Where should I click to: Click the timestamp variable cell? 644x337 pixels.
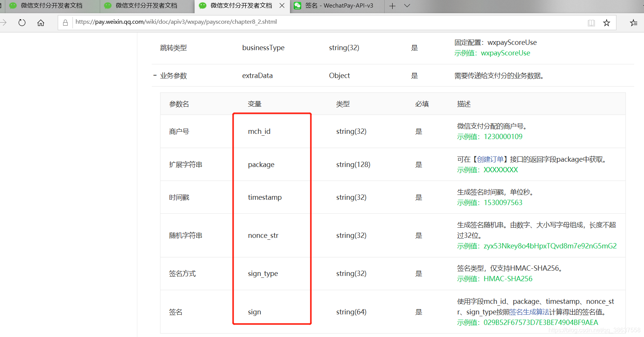tap(265, 198)
